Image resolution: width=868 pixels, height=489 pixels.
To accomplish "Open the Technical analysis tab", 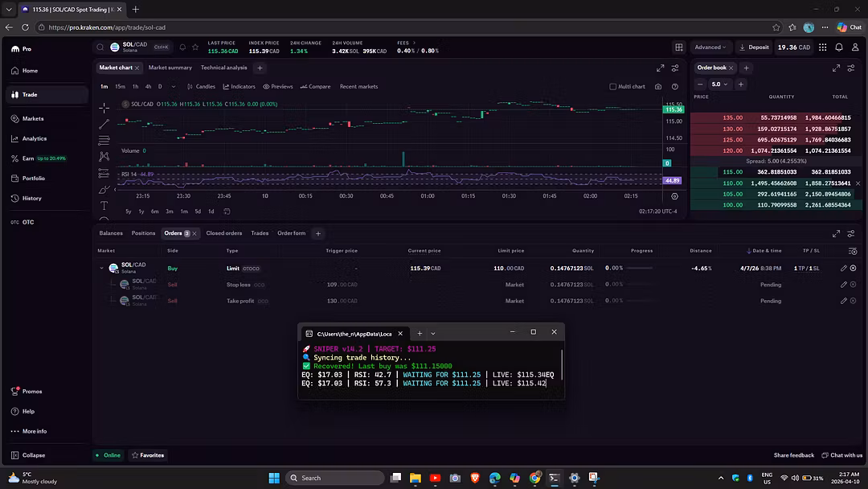I will coord(223,68).
